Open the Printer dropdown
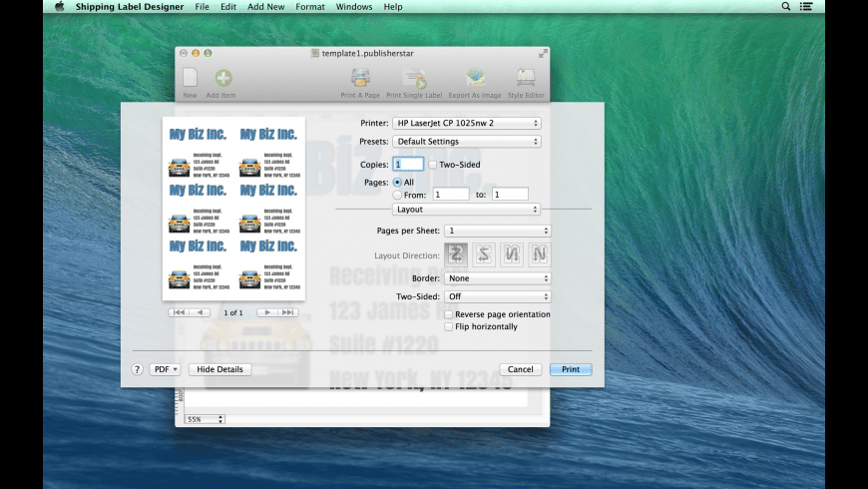The image size is (868, 489). point(467,123)
